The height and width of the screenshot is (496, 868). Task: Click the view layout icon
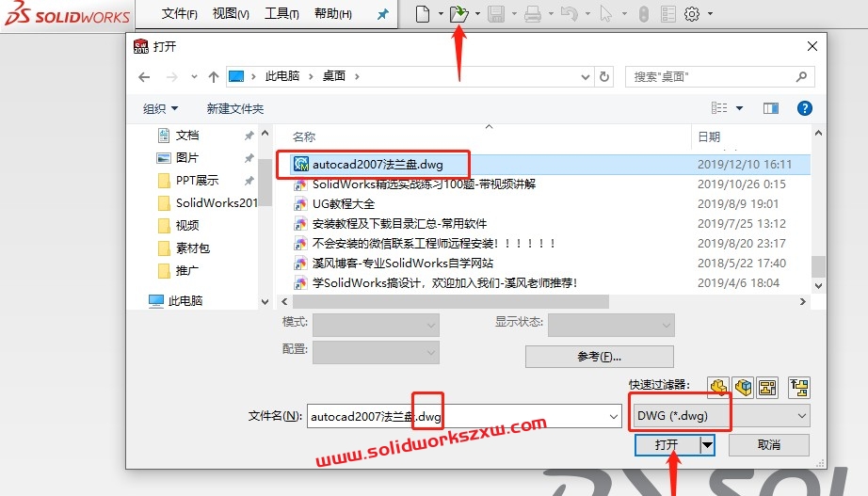pos(719,108)
